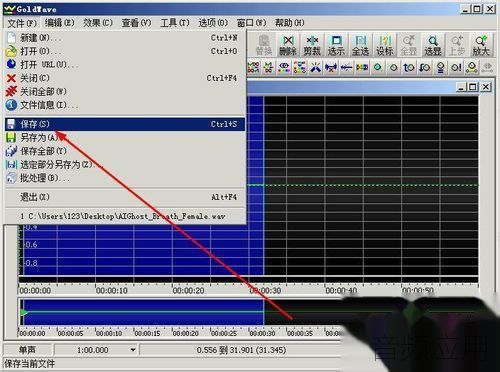Open the 帮助(H) menu
Screen dimensions: 500x372
pyautogui.click(x=289, y=23)
